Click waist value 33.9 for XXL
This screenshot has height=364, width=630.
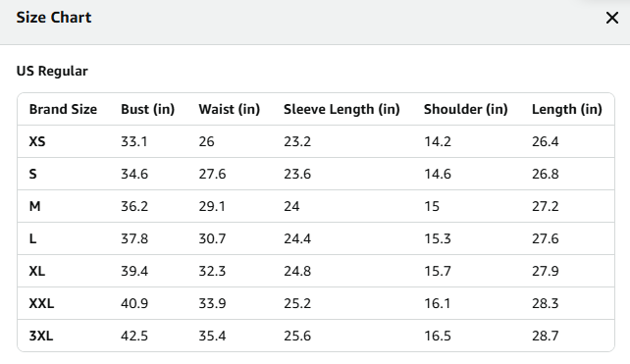click(212, 303)
